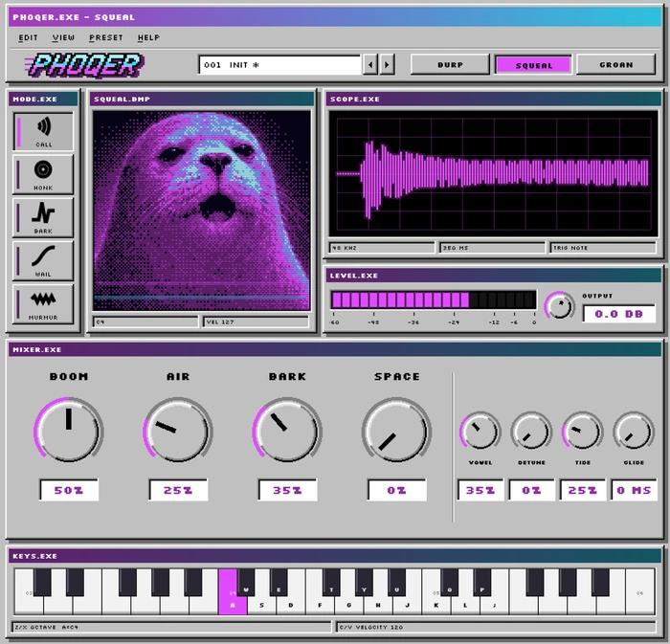Play the white key labeled J
This screenshot has height=644, width=670.
coord(407,605)
